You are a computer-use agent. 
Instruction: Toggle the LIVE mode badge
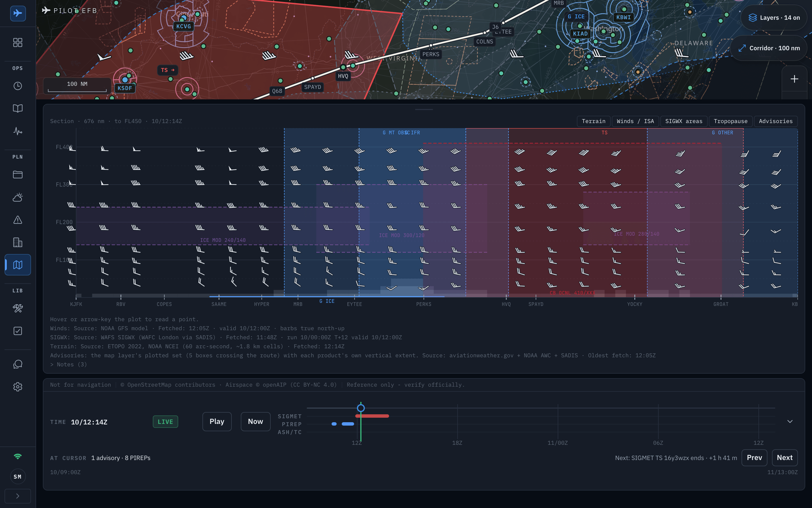(166, 422)
